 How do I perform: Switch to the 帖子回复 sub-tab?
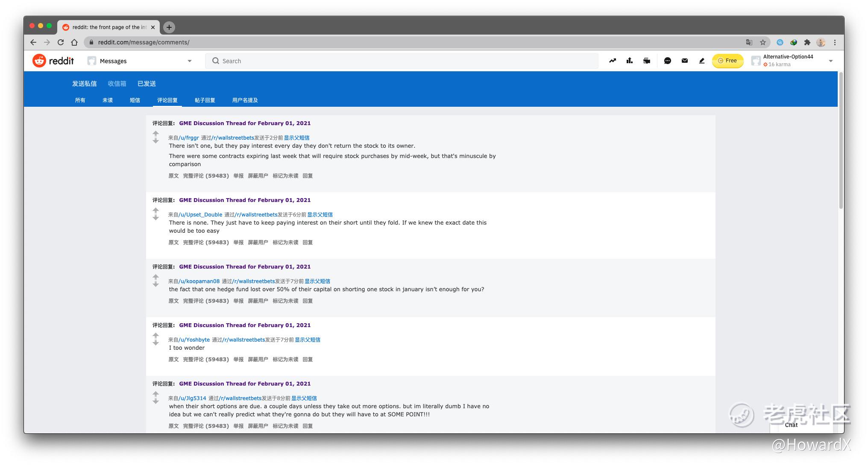point(205,100)
